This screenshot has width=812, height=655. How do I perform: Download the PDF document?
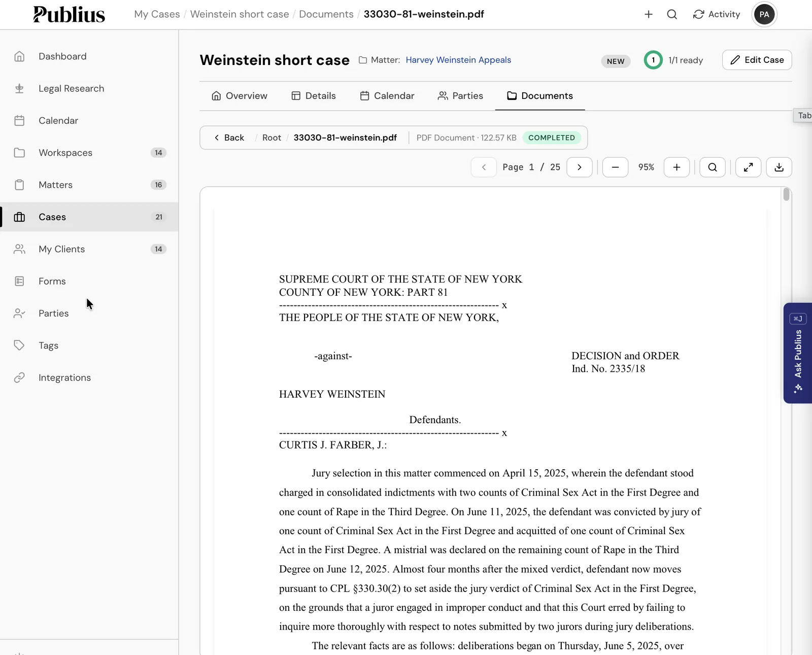779,167
